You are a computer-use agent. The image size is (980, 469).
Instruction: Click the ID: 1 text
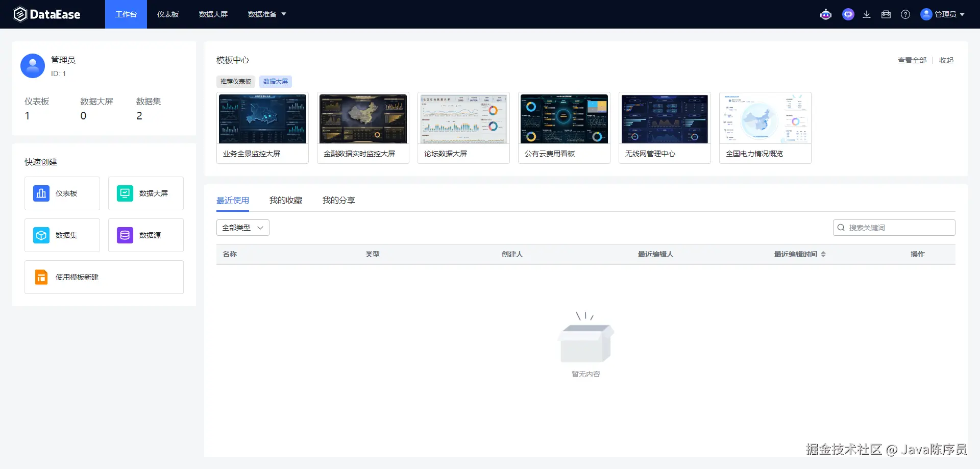(x=58, y=74)
